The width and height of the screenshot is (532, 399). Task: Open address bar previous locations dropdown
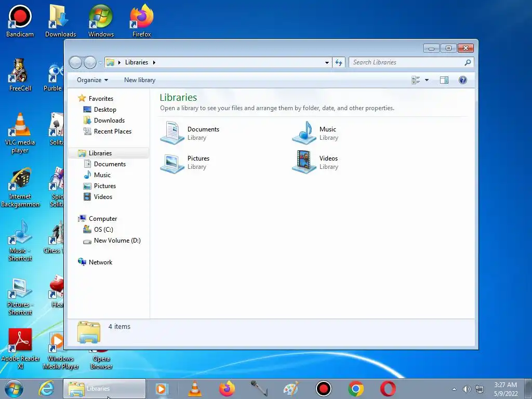tap(327, 62)
